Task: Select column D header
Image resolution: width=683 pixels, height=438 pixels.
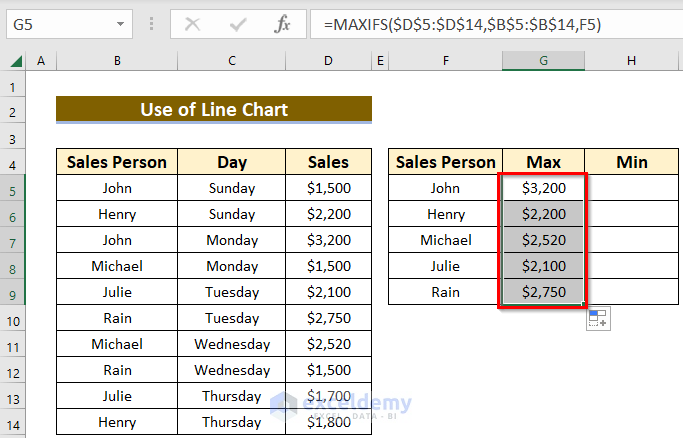Action: click(328, 61)
